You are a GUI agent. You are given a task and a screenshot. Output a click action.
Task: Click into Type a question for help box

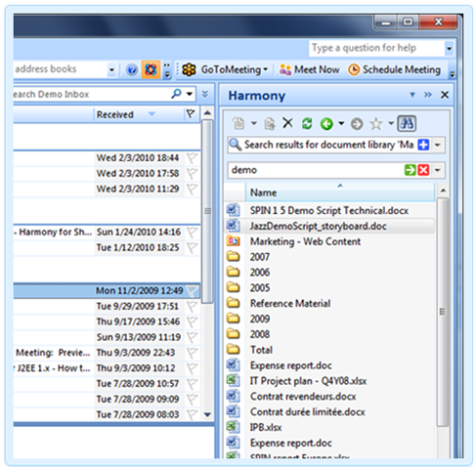click(x=376, y=48)
